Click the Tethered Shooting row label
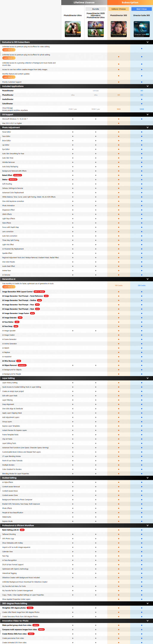This screenshot has width=153, height=644. point(9,534)
